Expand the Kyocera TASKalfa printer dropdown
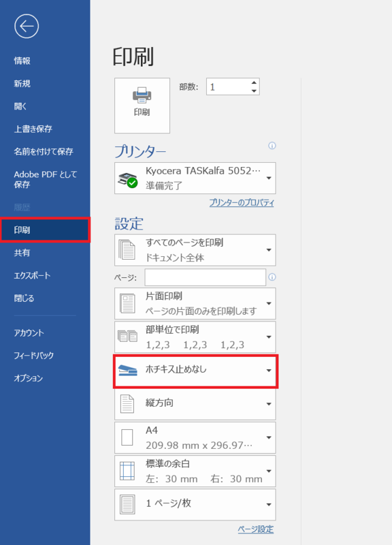392x545 pixels. pos(195,178)
